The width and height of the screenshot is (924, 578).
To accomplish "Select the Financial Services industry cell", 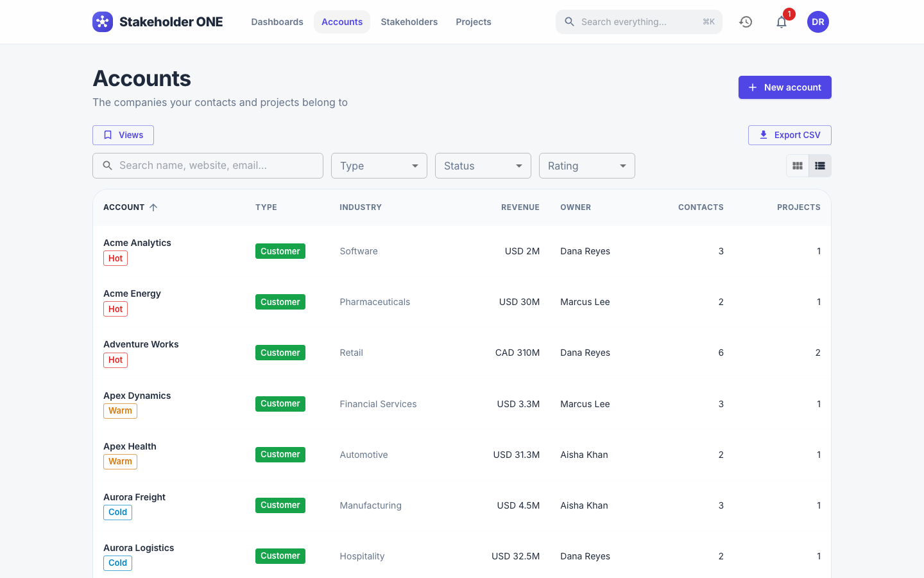I will tap(378, 404).
